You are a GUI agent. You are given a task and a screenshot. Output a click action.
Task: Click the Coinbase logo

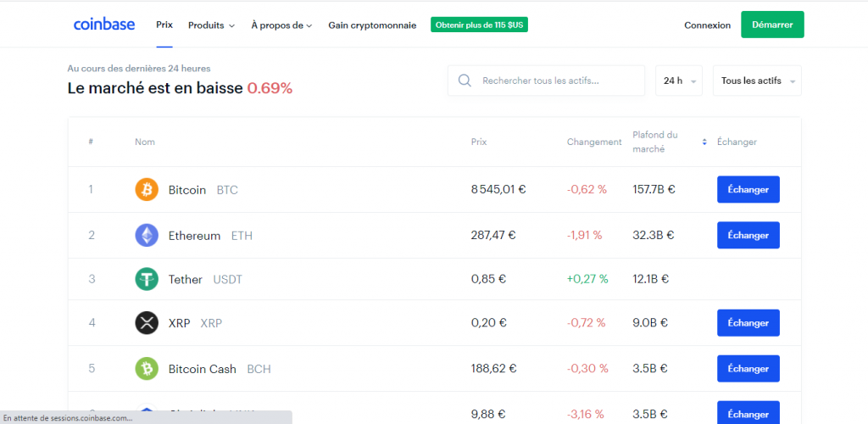click(x=104, y=25)
